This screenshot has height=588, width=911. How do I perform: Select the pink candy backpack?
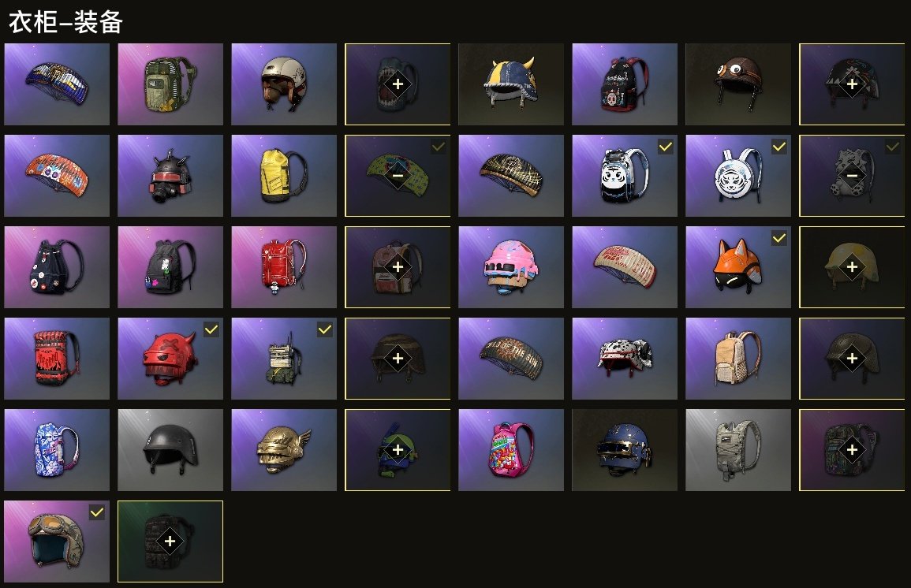tap(510, 450)
